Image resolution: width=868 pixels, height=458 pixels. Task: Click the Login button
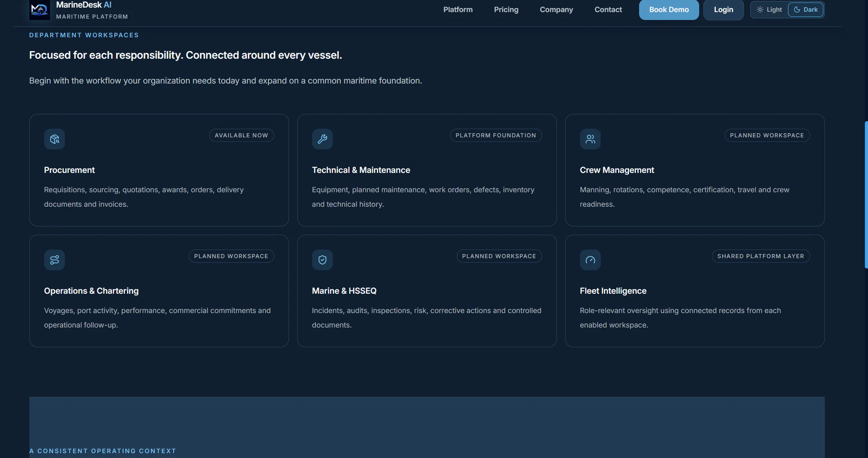point(723,10)
